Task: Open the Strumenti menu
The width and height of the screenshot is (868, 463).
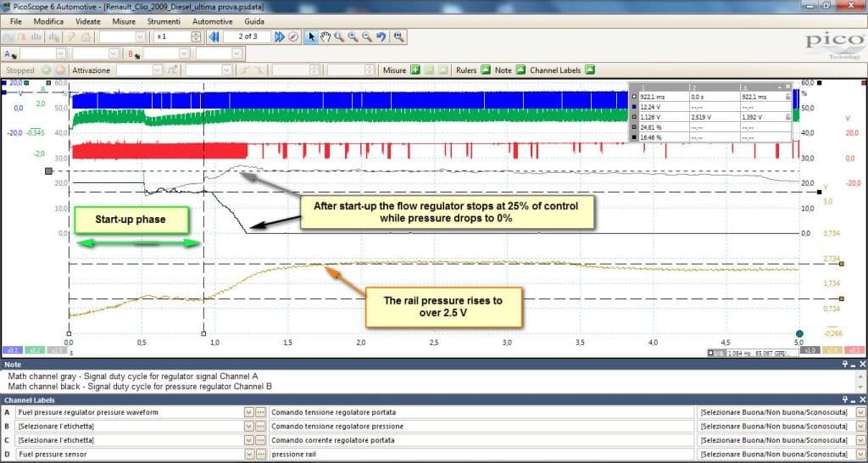Action: tap(164, 21)
